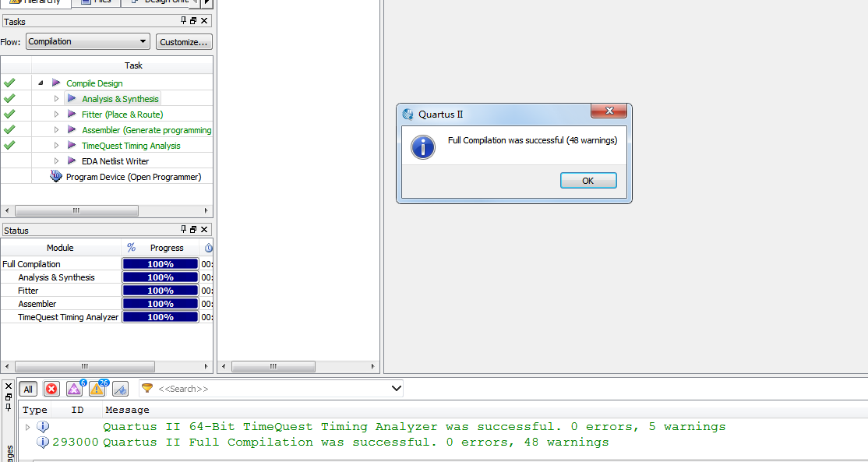Click the right tab-scroll arrow
868x462 pixels.
point(206,3)
